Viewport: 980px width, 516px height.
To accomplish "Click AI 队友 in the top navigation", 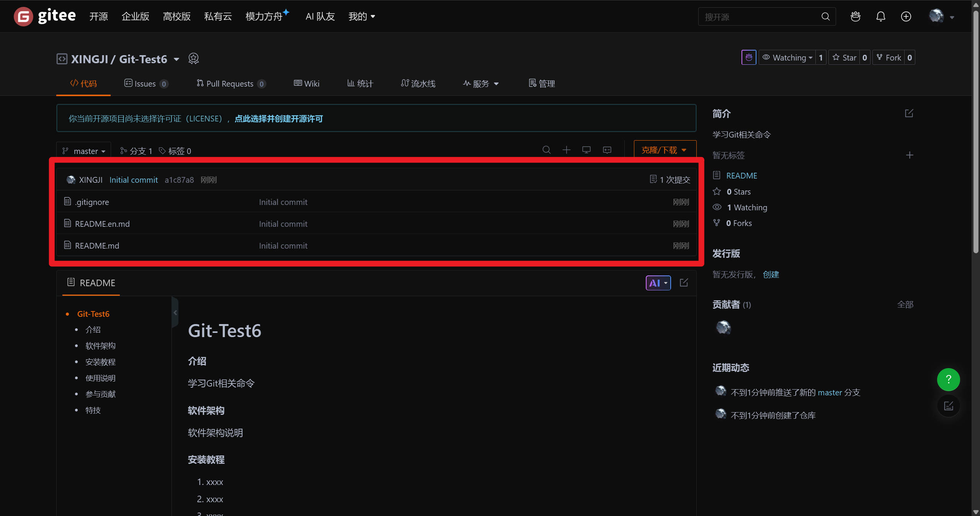I will pos(320,16).
